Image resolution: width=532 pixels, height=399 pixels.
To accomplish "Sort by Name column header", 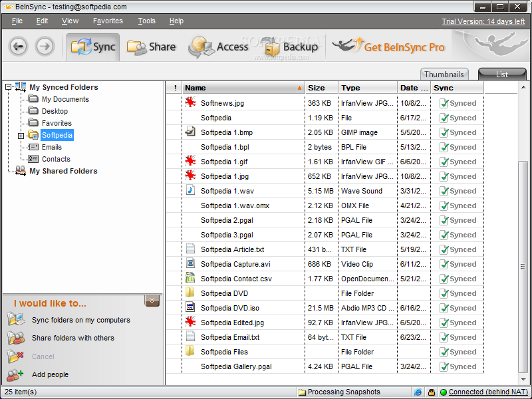I will [x=243, y=88].
